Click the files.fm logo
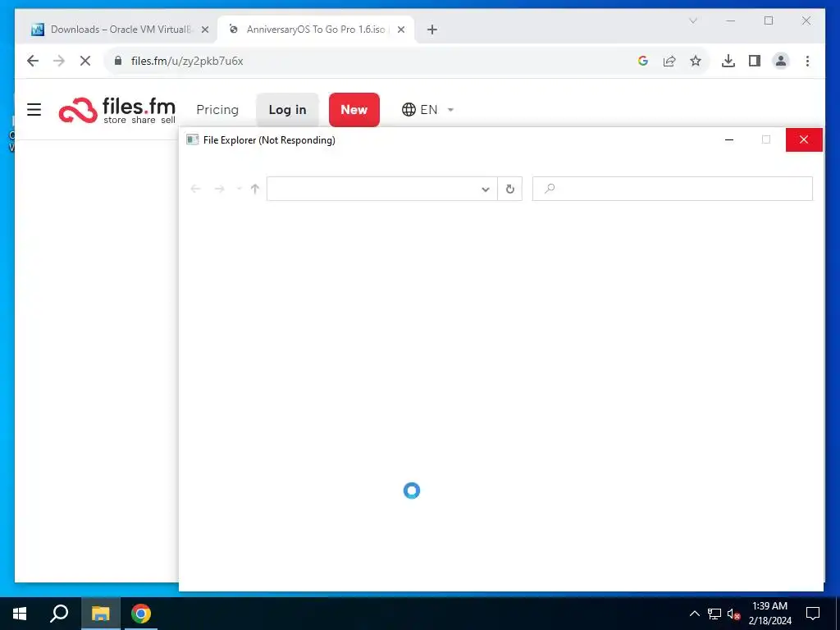This screenshot has height=630, width=840. coord(117,111)
